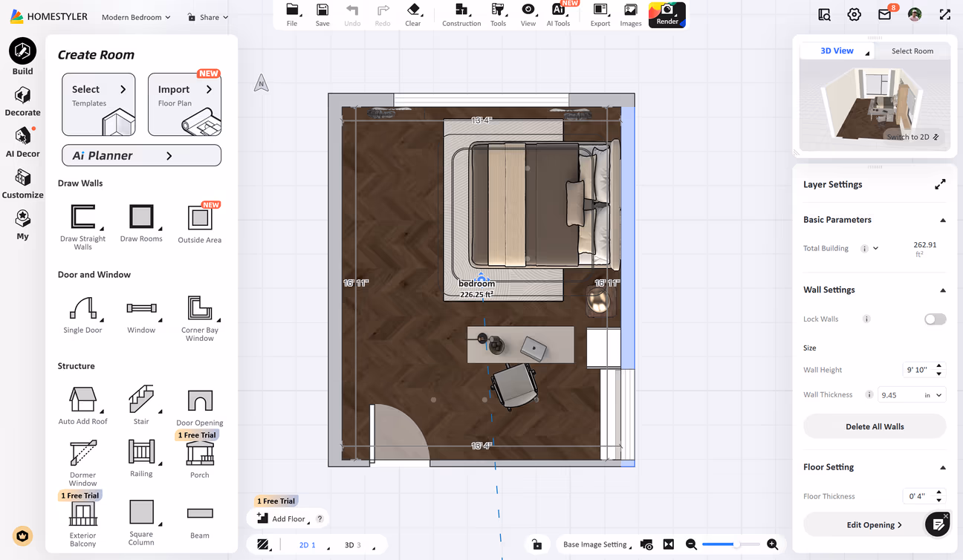Screen dimensions: 963x560
Task: Launch the Ai Planner button
Action: coord(141,155)
